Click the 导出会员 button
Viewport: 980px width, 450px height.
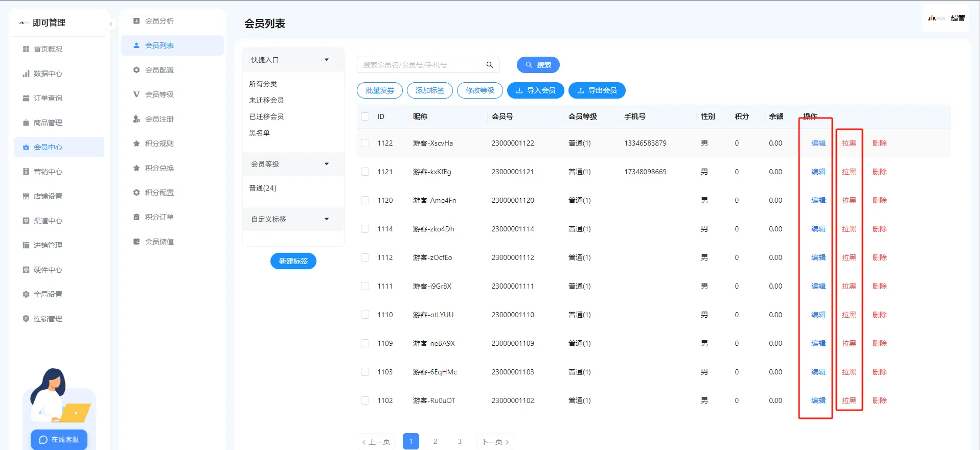point(597,90)
